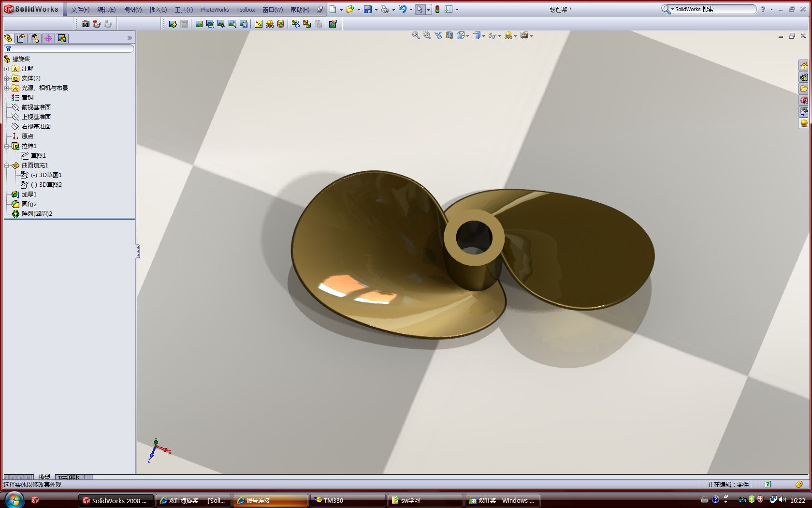Click the Open file icon
812x508 pixels.
[350, 9]
